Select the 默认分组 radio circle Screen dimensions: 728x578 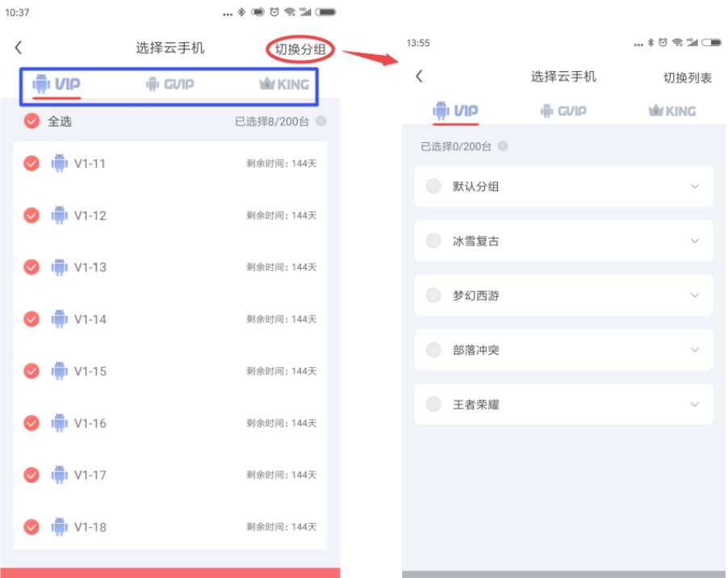pyautogui.click(x=433, y=186)
